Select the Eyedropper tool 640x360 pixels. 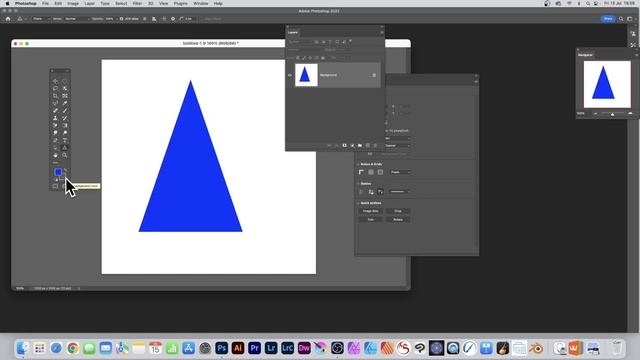coord(64,103)
